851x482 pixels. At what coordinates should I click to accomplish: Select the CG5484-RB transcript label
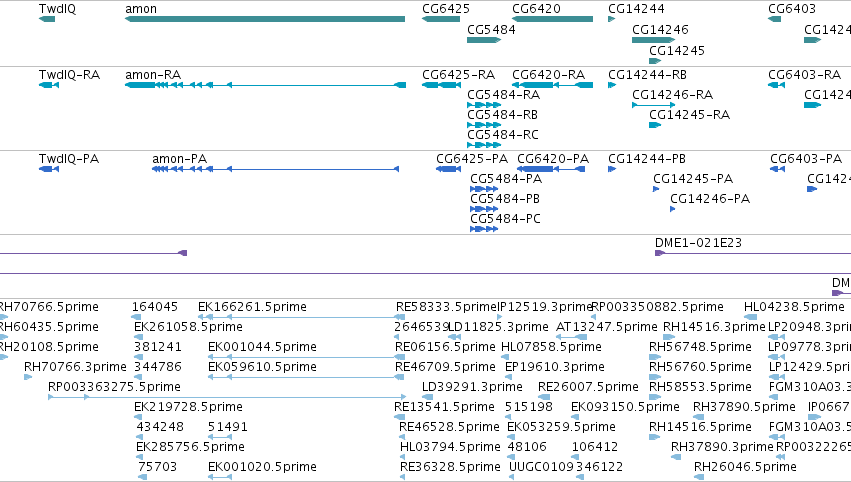[503, 115]
